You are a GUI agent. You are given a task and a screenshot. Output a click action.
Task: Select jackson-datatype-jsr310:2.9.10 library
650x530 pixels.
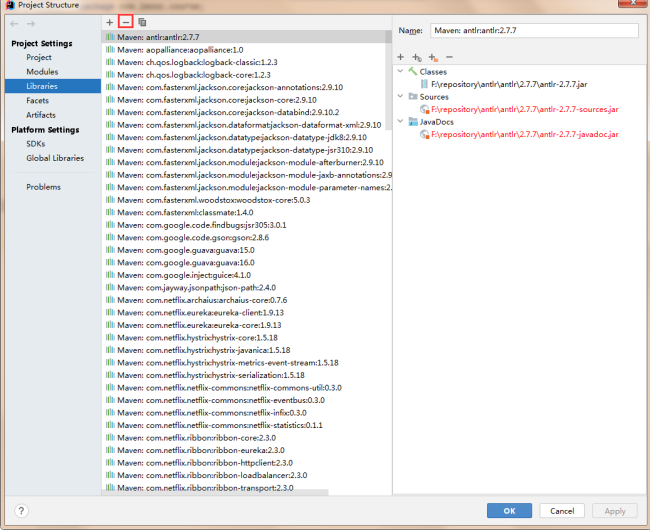point(247,150)
